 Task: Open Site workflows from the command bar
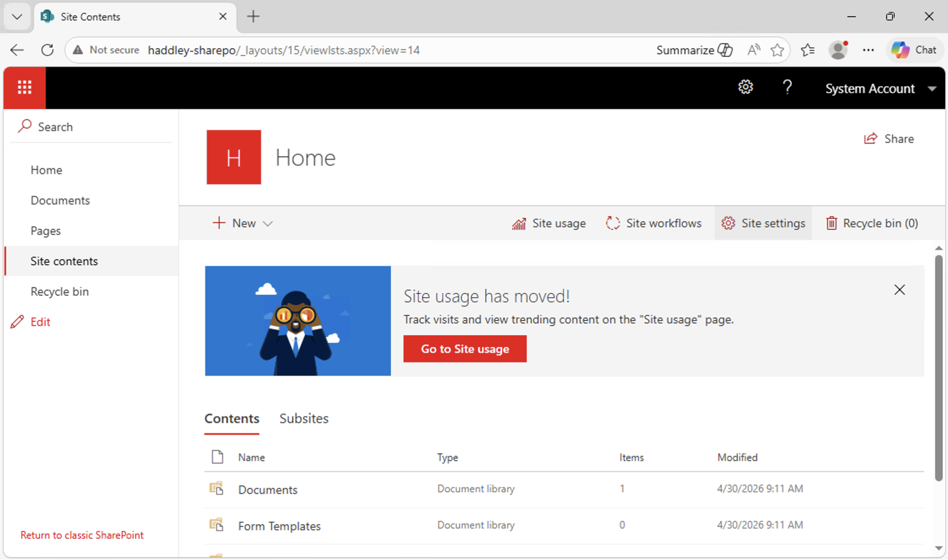653,223
